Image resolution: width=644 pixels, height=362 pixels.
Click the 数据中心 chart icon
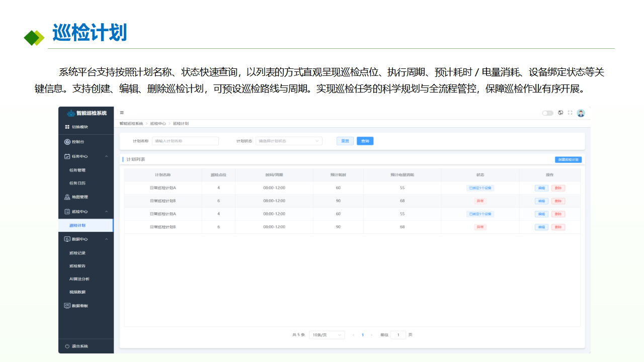click(x=67, y=239)
